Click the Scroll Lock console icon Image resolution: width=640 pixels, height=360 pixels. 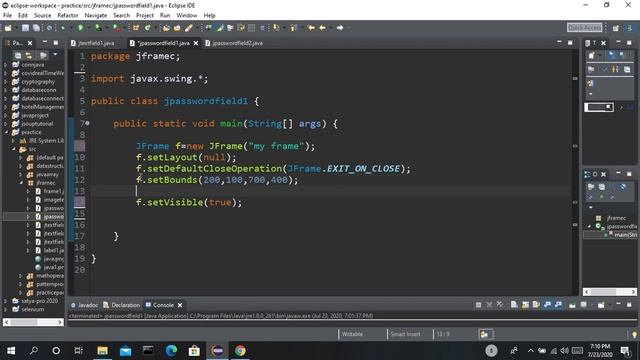(525, 305)
